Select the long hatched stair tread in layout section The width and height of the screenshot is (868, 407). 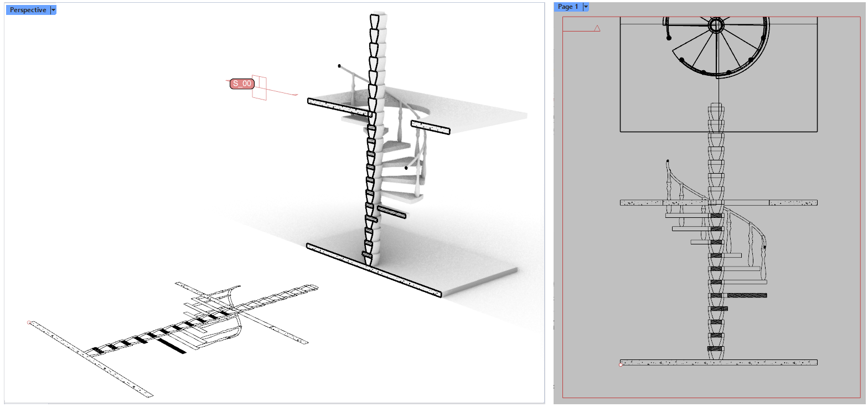pos(747,295)
